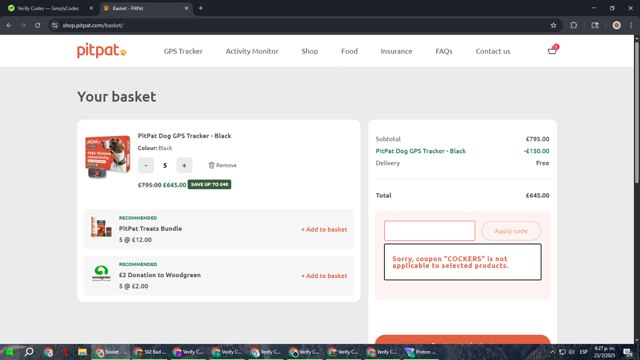This screenshot has width=640, height=360.
Task: View site information icon beside URL
Action: click(x=55, y=25)
